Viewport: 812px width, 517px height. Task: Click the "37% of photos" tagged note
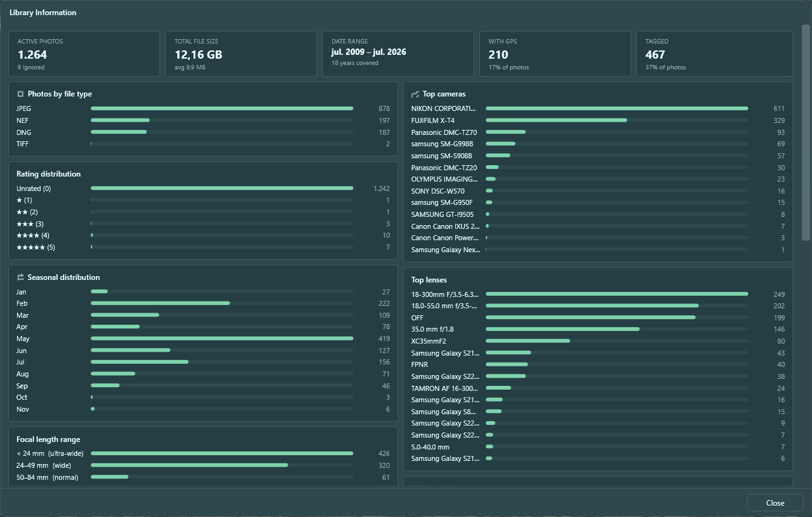click(666, 67)
